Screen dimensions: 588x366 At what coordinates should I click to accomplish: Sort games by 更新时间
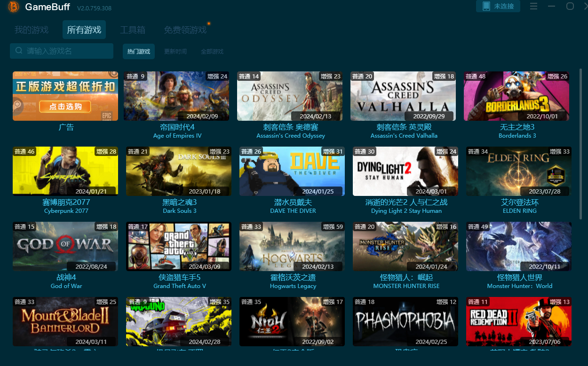pos(175,52)
